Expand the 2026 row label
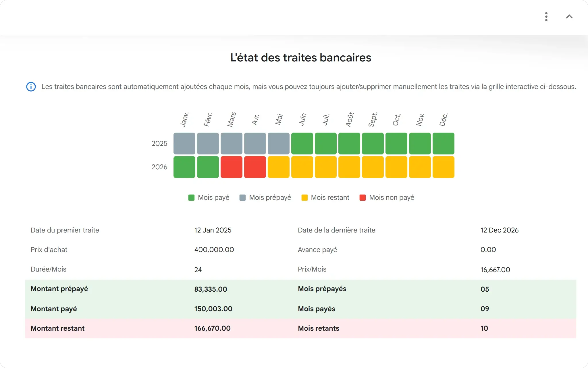Viewport: 588px width, 368px height. click(160, 167)
